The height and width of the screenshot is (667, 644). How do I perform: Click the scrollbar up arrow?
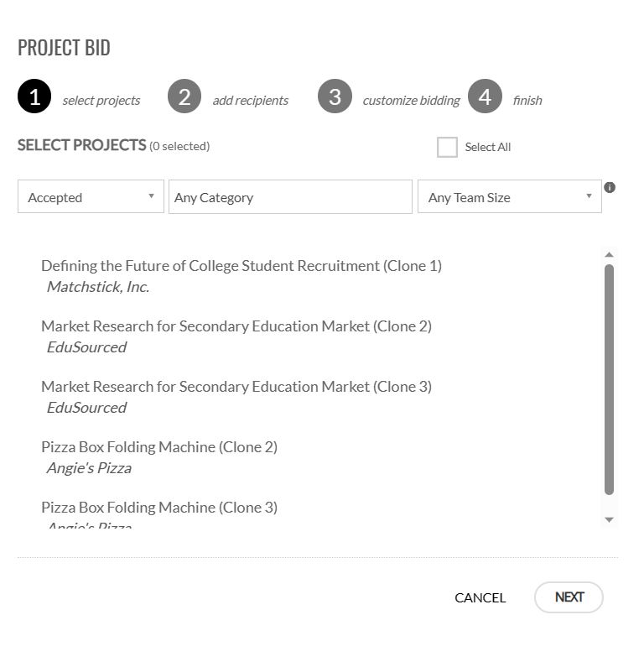pos(609,254)
